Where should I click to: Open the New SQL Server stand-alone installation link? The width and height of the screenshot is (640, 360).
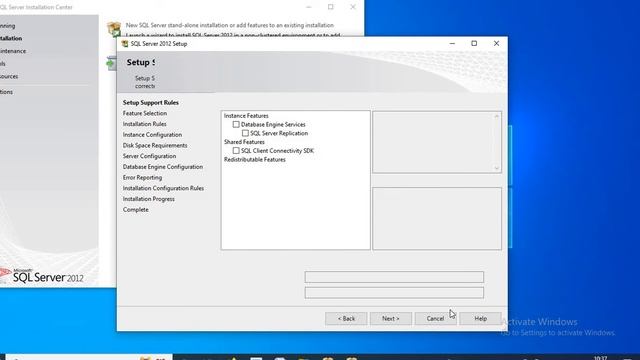[230, 25]
